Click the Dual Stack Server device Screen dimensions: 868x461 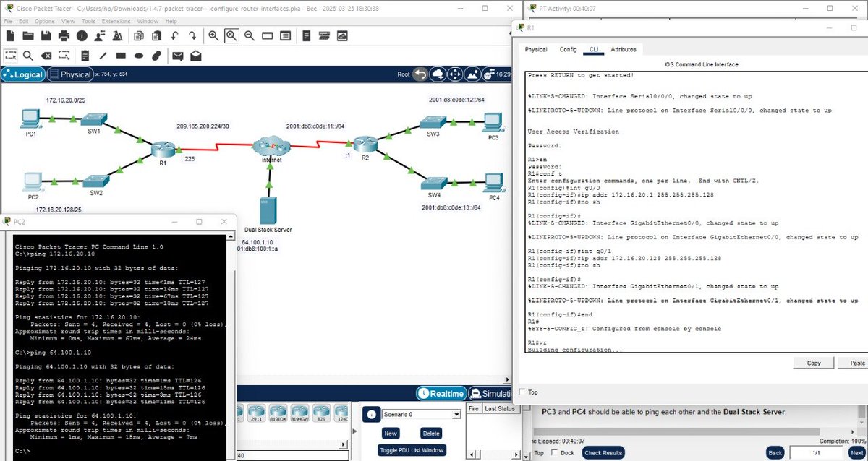[x=268, y=210]
